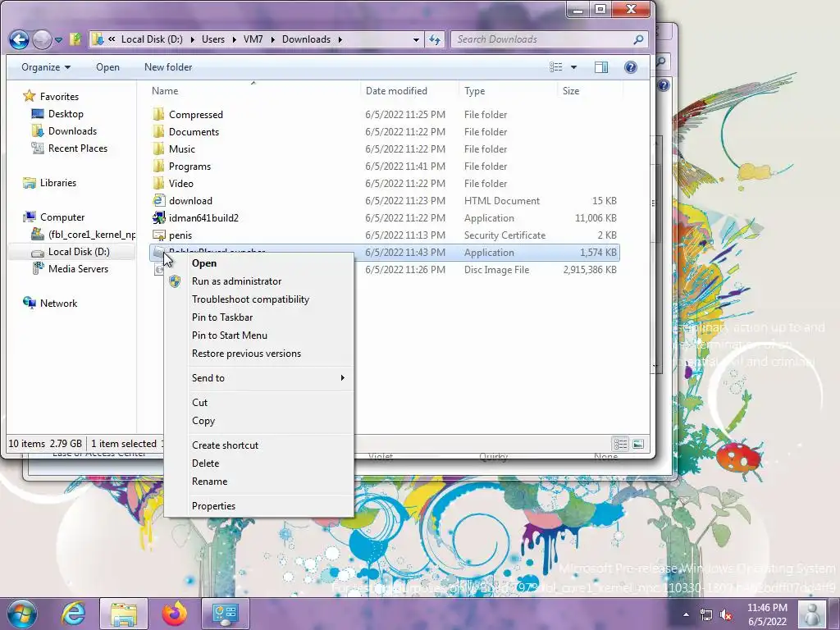Select Favorites star in navigation pane
The image size is (840, 630).
(29, 97)
